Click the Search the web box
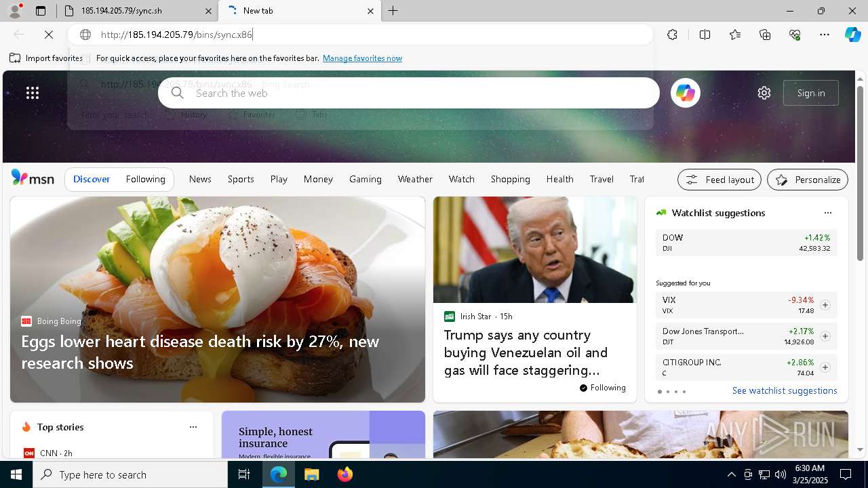This screenshot has width=868, height=488. [409, 93]
